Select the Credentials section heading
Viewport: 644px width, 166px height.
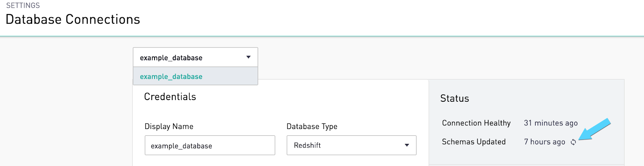(170, 97)
